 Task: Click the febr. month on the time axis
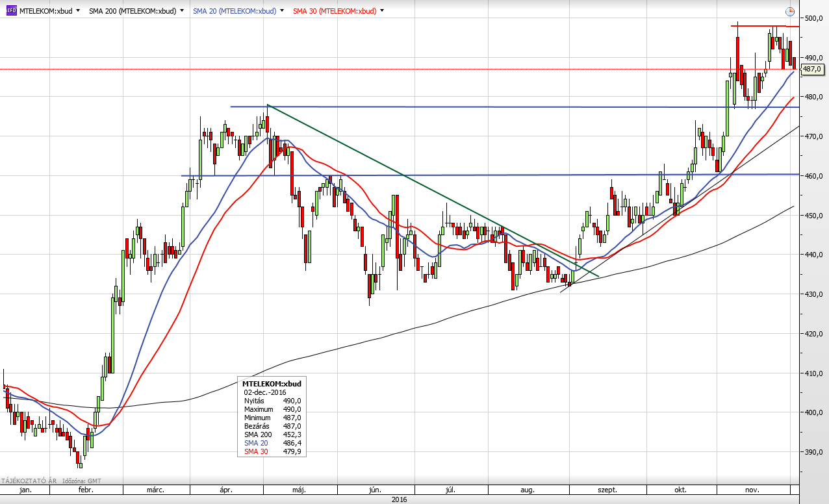[x=86, y=490]
